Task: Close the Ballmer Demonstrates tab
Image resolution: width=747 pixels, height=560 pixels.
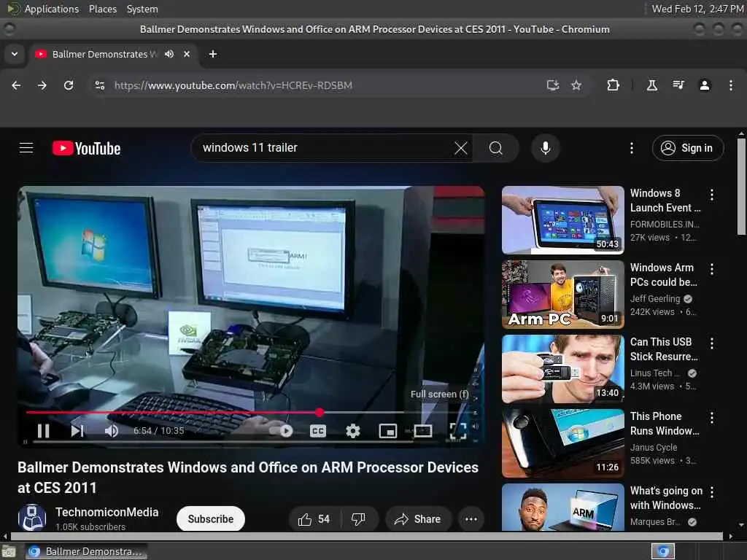Action: (187, 54)
